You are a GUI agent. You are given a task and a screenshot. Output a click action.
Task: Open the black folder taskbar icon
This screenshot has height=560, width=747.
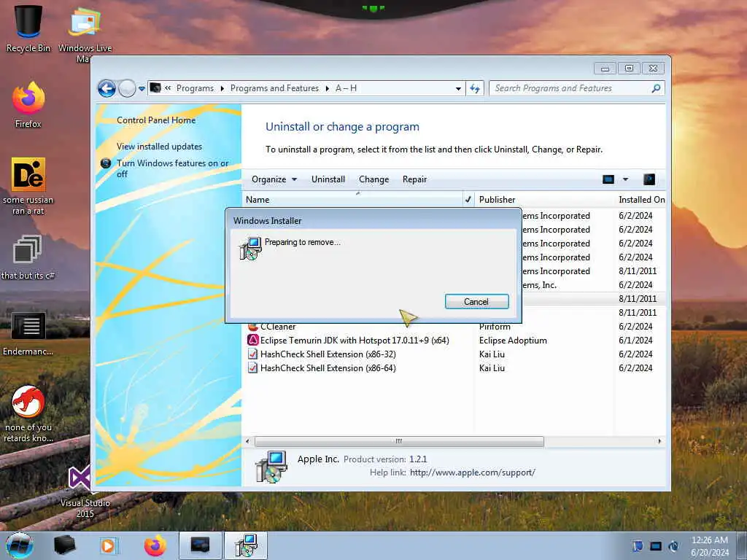(x=64, y=545)
